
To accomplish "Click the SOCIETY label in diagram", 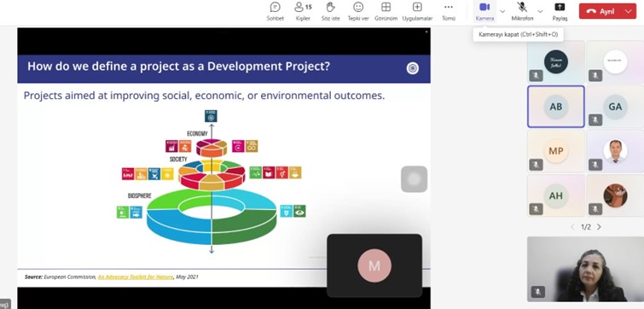I will (x=178, y=159).
